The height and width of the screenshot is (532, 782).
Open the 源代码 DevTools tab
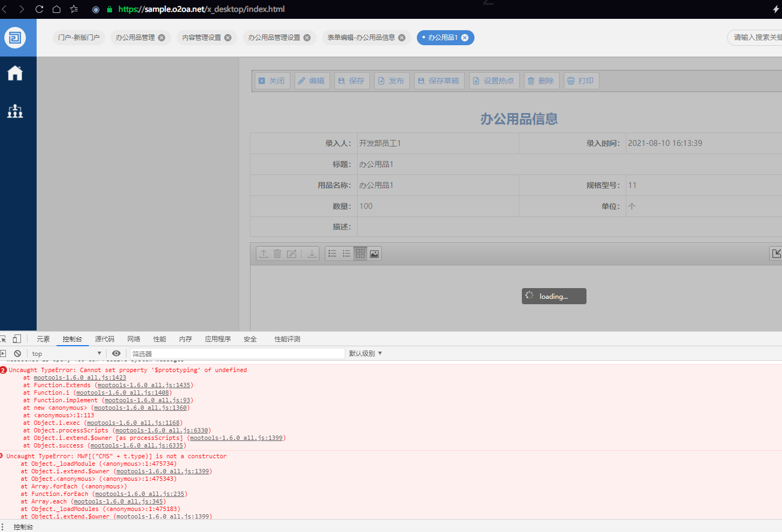104,339
